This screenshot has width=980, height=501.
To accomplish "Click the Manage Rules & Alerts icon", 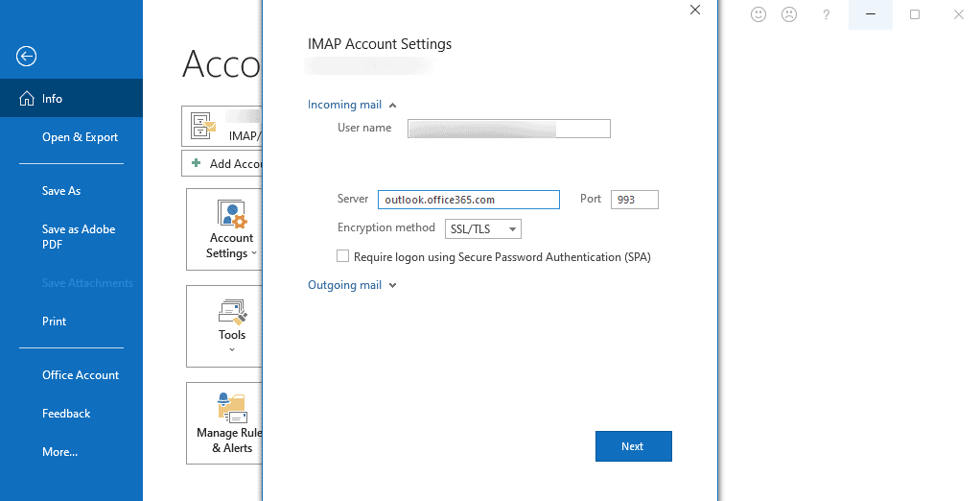I will 225,423.
